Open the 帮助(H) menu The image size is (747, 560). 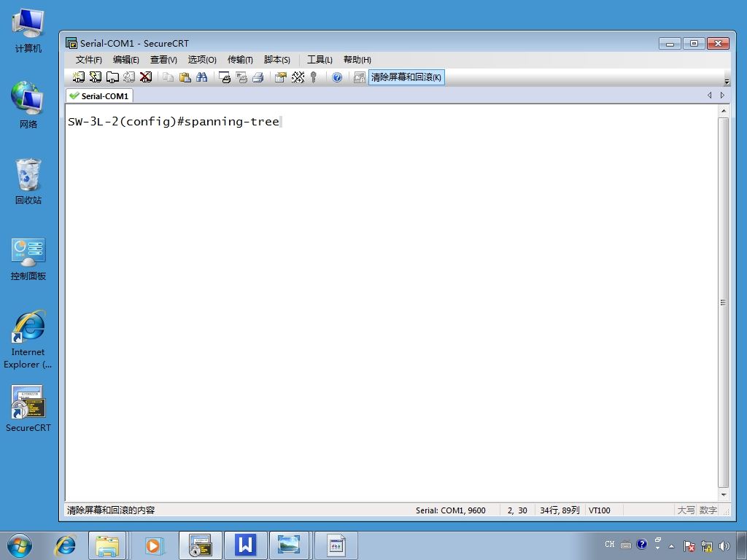click(357, 60)
